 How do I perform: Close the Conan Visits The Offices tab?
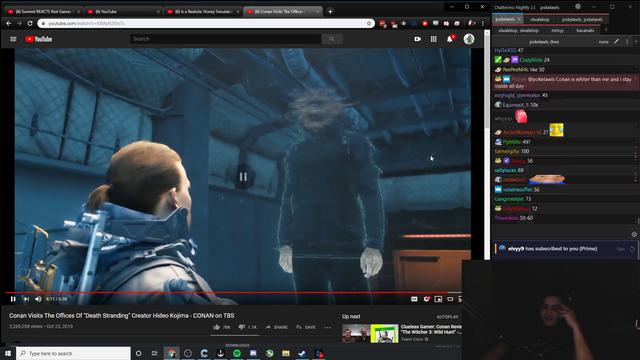click(318, 11)
